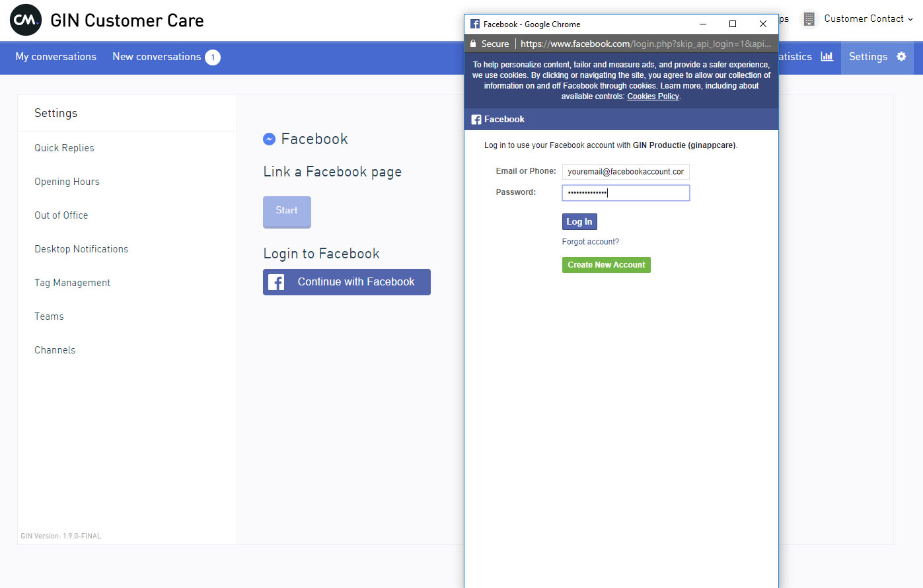Viewport: 923px width, 588px height.
Task: Expand the Customer Contact dropdown
Action: pos(868,19)
